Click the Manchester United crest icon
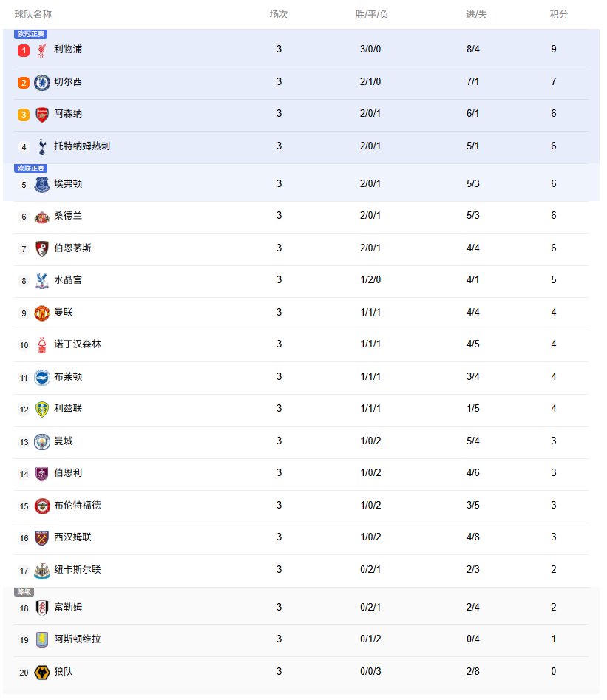 (x=42, y=313)
